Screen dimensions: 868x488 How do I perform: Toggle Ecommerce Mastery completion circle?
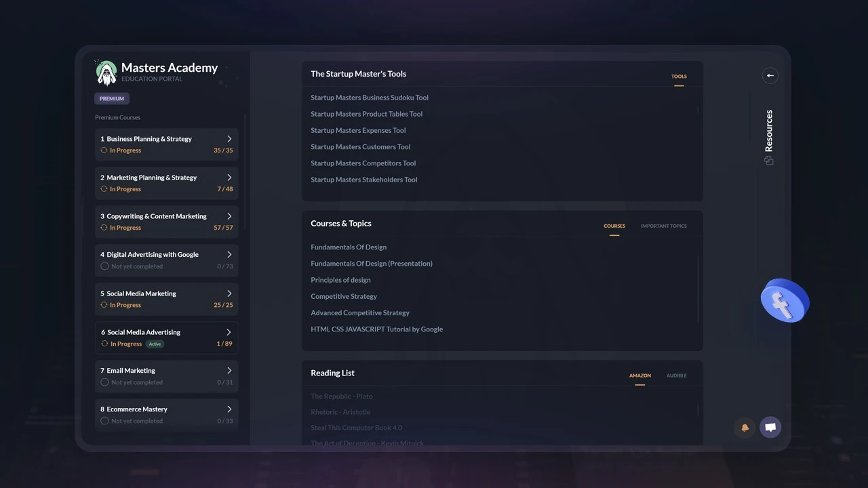point(104,421)
